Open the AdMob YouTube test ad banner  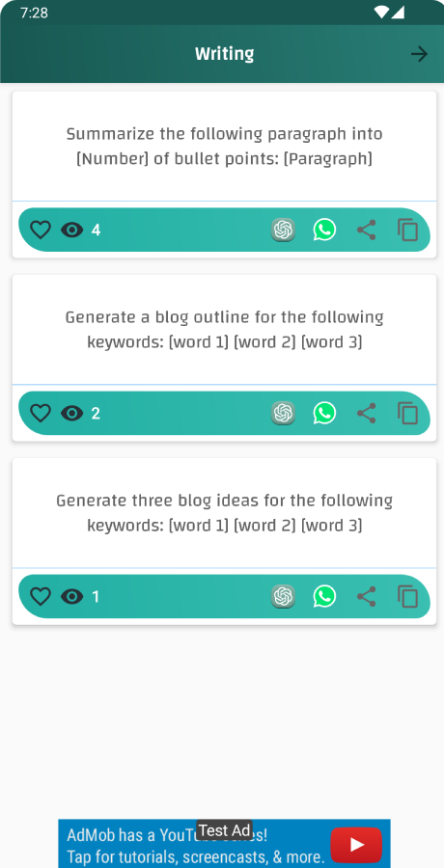[225, 844]
